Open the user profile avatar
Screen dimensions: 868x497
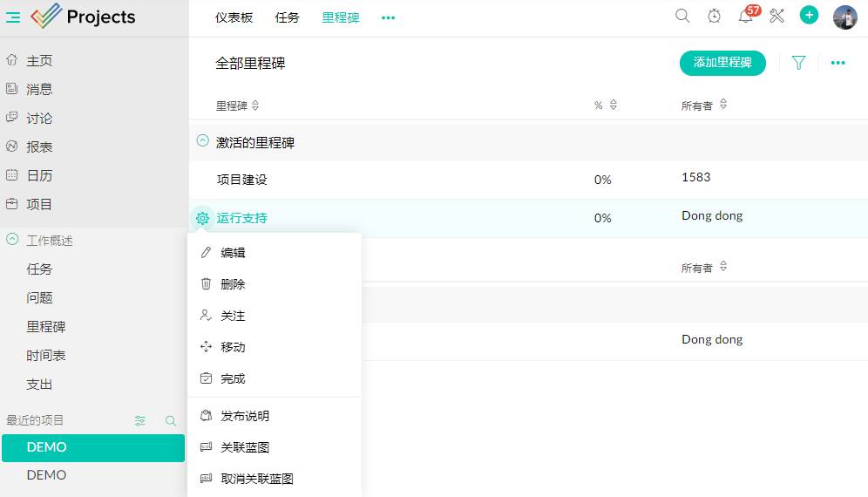(x=844, y=17)
